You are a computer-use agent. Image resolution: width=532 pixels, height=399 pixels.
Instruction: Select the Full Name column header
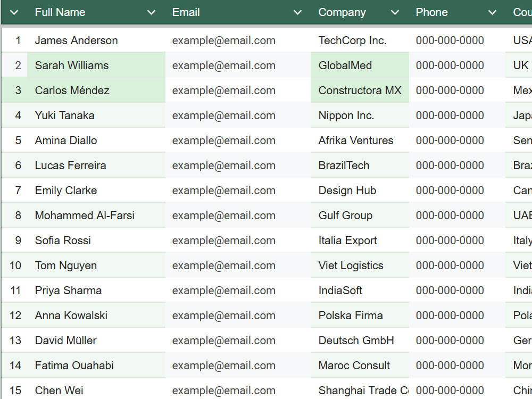click(96, 12)
